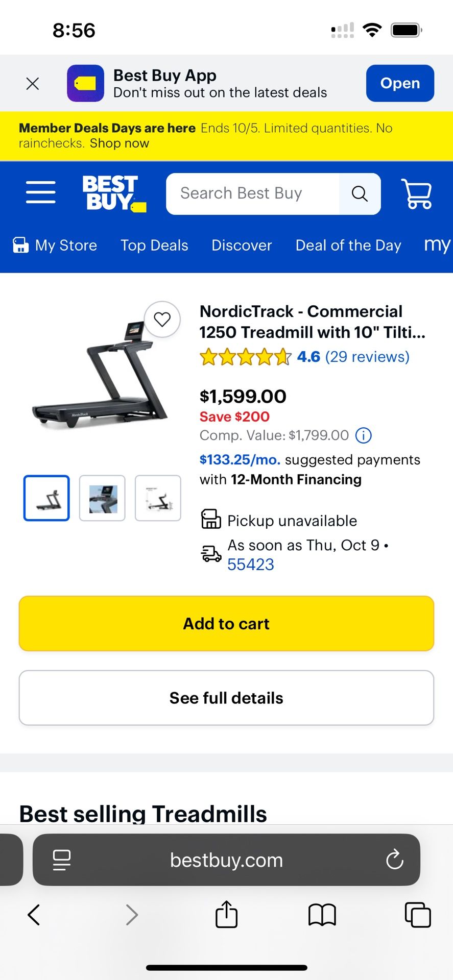Tap the Safari share icon
This screenshot has height=980, width=453.
(226, 915)
